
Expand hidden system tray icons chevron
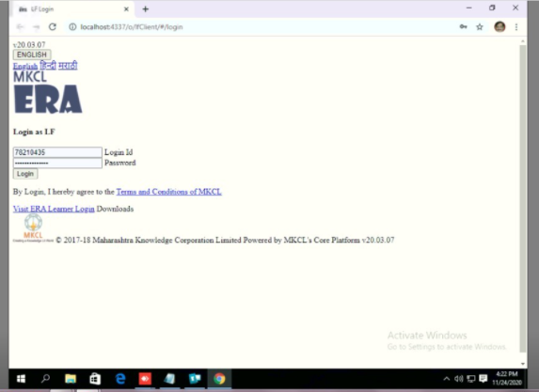(446, 379)
